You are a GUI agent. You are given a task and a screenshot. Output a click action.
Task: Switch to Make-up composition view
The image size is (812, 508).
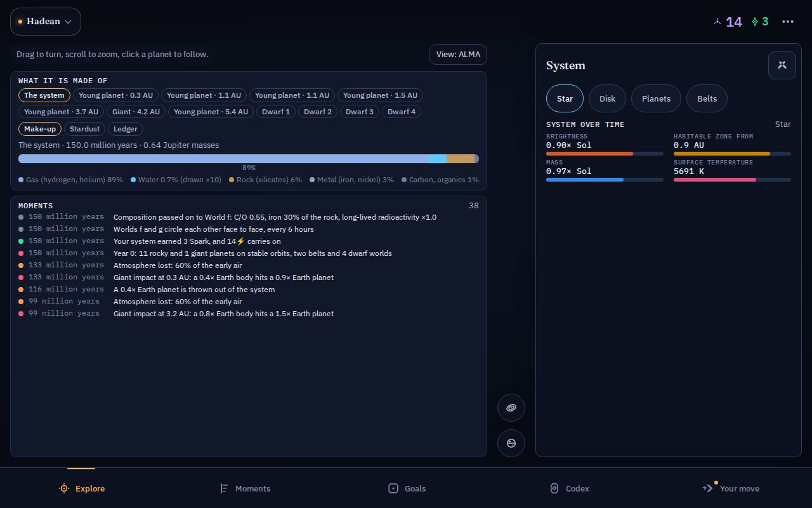(x=40, y=129)
